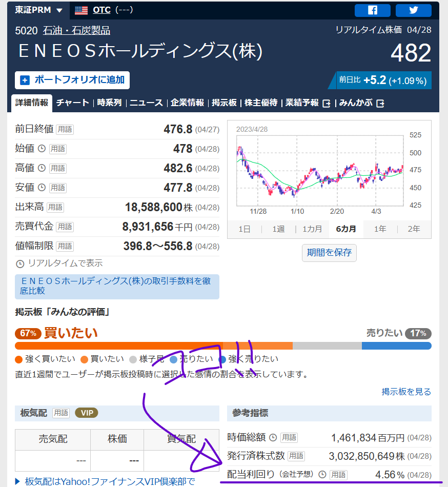Click the 67% 買いたい badge
This screenshot has height=487, width=448.
(x=28, y=333)
